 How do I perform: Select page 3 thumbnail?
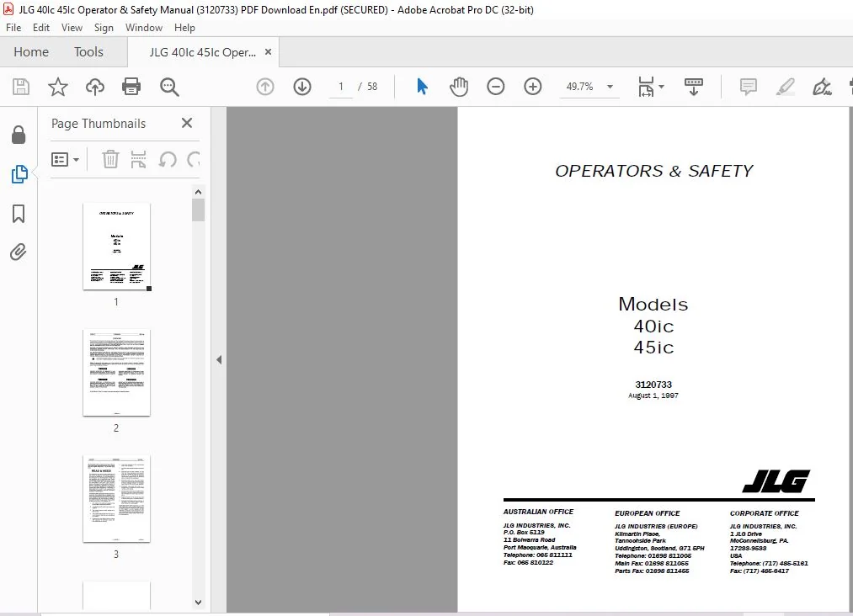coord(116,498)
